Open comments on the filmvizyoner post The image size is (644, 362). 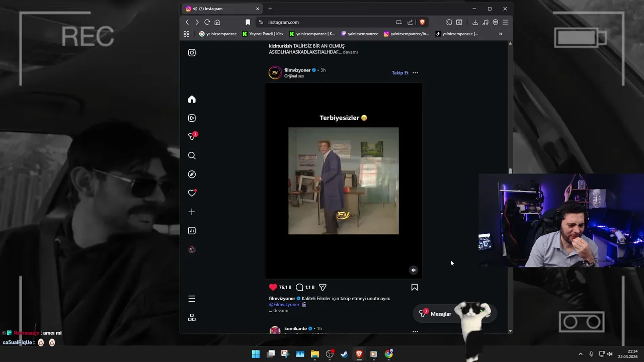tap(299, 287)
